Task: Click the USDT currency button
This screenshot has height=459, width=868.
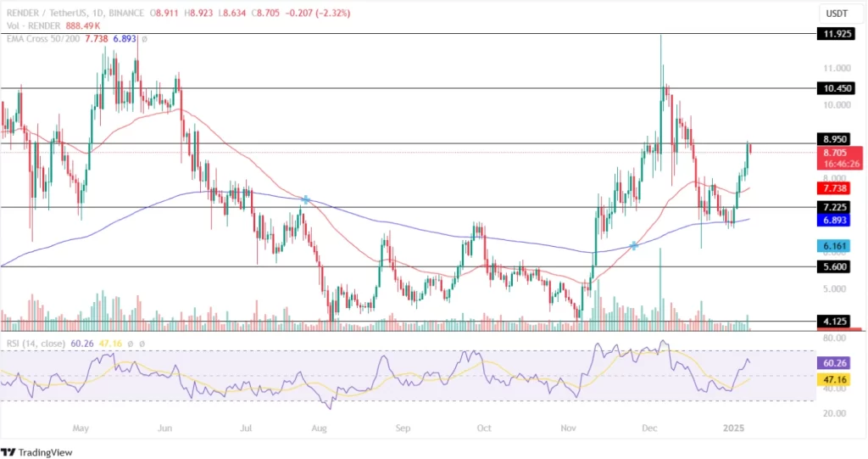Action: (x=837, y=14)
